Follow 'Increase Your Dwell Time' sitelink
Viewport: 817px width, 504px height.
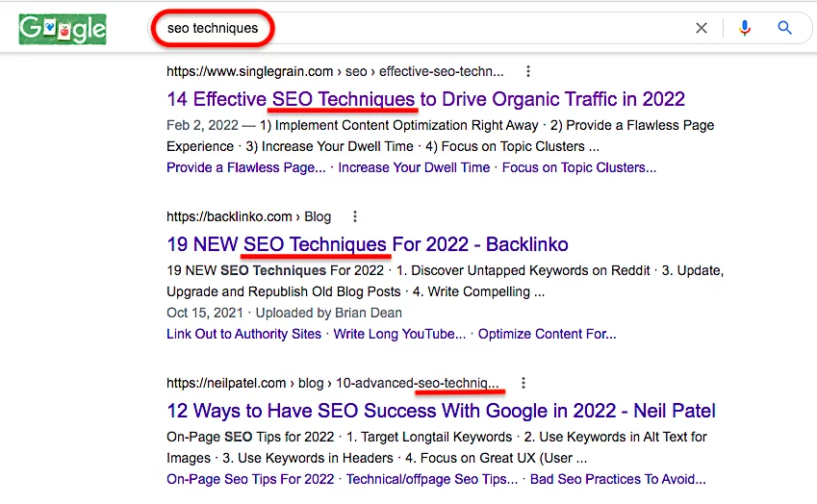[x=414, y=167]
